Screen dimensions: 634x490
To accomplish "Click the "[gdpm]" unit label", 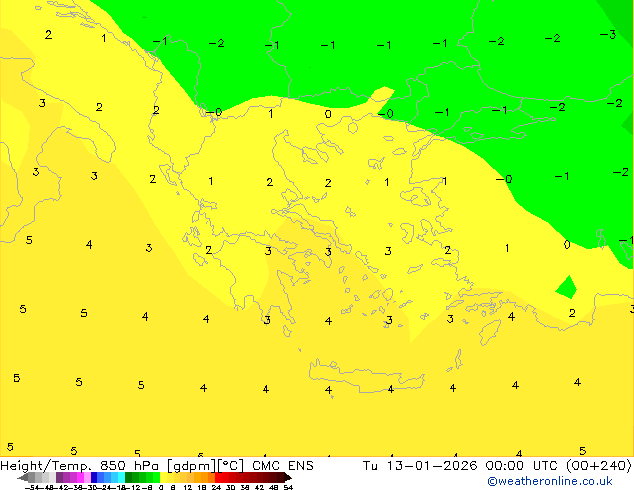I will [191, 466].
